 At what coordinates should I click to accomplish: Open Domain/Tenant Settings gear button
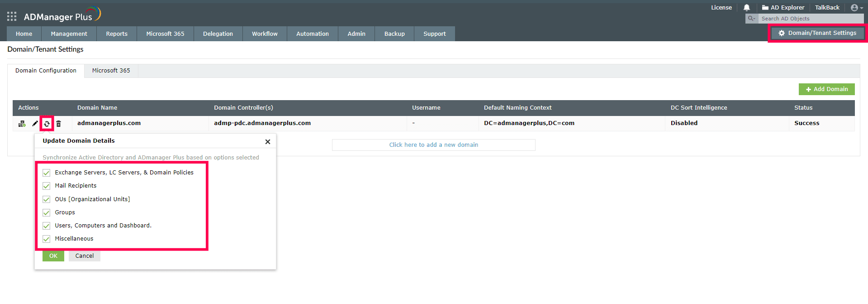(x=817, y=33)
